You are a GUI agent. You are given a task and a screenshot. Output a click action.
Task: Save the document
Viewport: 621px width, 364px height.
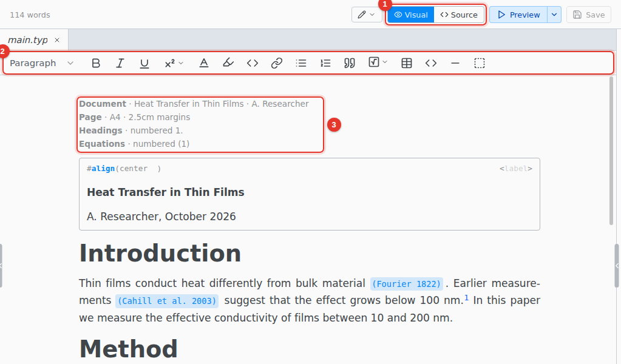click(589, 15)
